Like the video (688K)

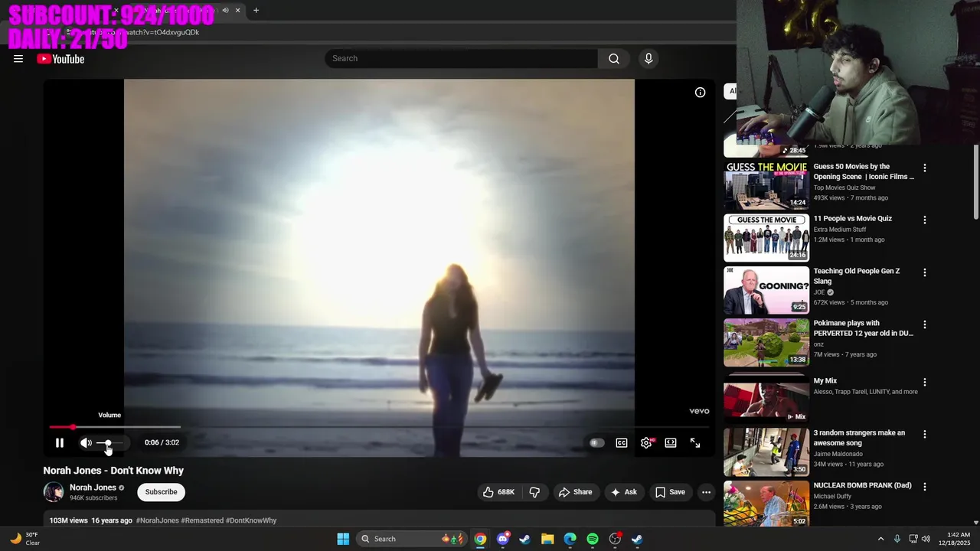pos(498,492)
